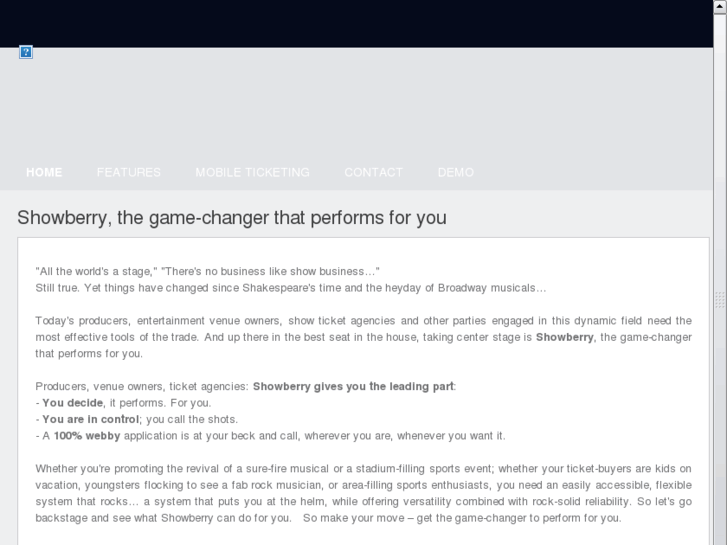Click the bold 'You are in control' text
The image size is (727, 545).
click(90, 419)
